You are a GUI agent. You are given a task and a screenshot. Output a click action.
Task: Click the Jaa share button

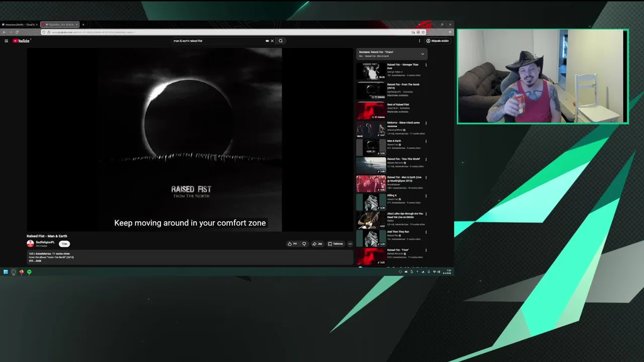click(x=317, y=244)
